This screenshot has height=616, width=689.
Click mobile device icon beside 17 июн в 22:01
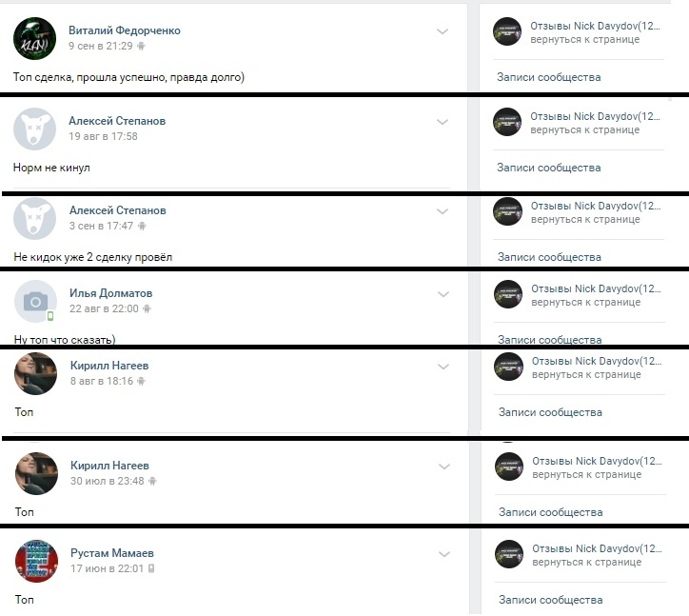point(151,568)
